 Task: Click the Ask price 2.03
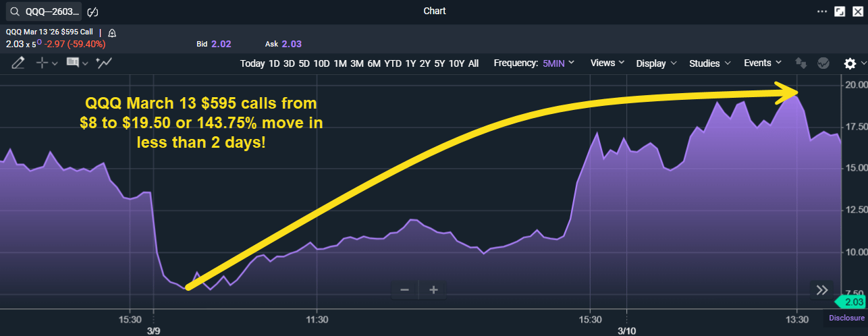(x=292, y=44)
